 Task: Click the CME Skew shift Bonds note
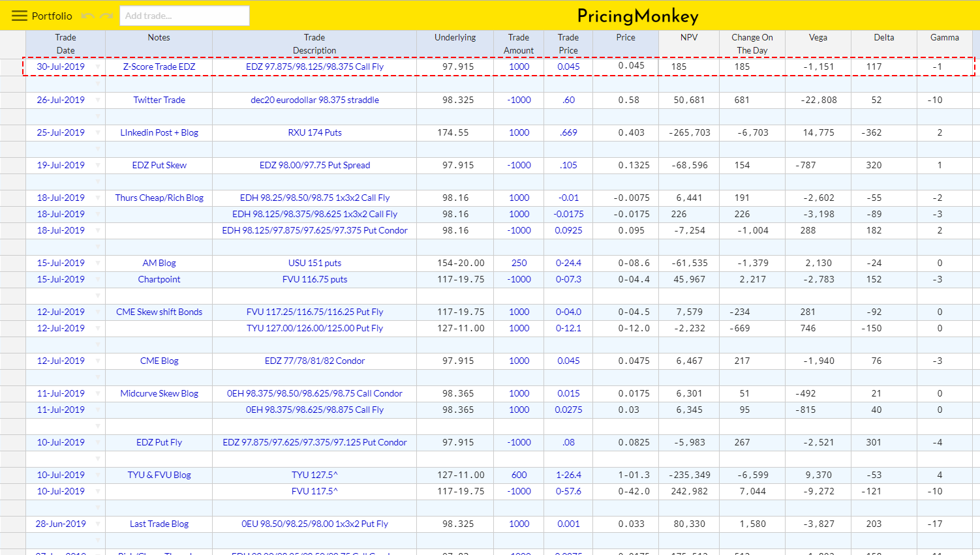(159, 312)
